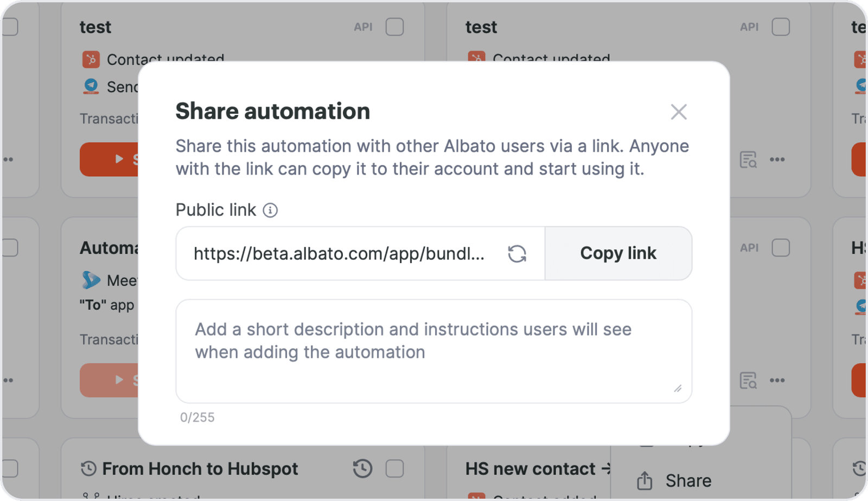Screen dimensions: 868x501
Task: Click the Share upload icon in menu
Action: coord(644,480)
